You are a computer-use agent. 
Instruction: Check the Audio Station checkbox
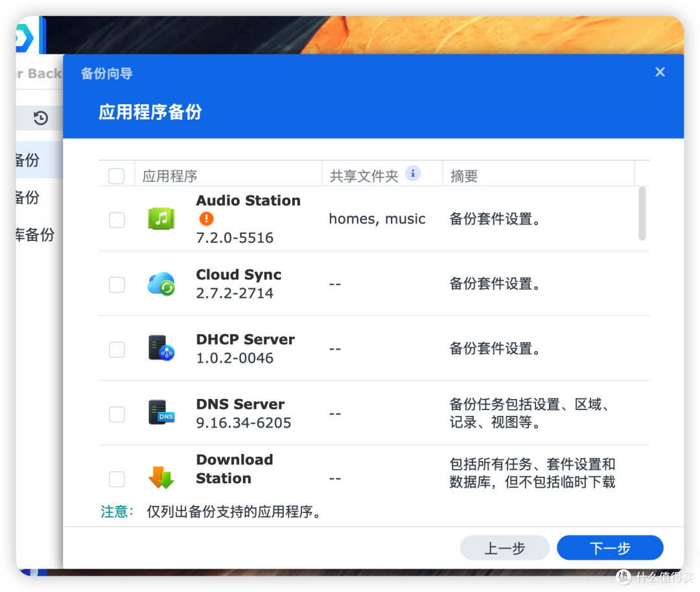[117, 220]
